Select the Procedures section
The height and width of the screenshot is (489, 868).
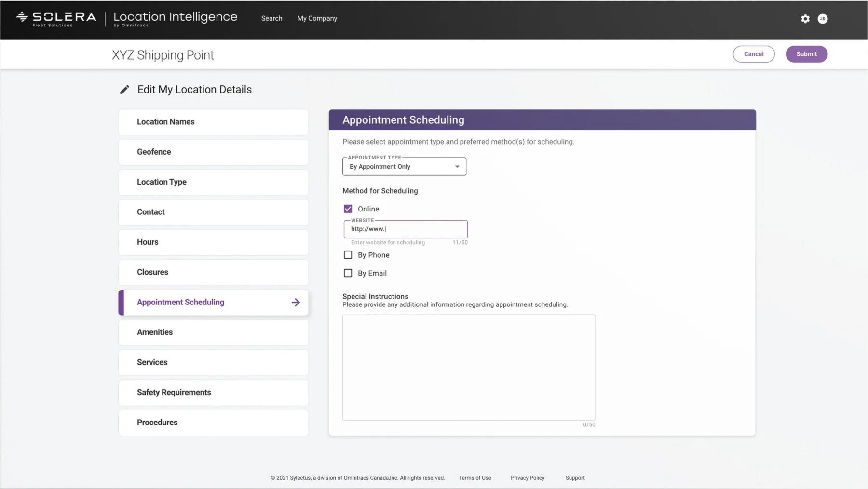point(213,423)
